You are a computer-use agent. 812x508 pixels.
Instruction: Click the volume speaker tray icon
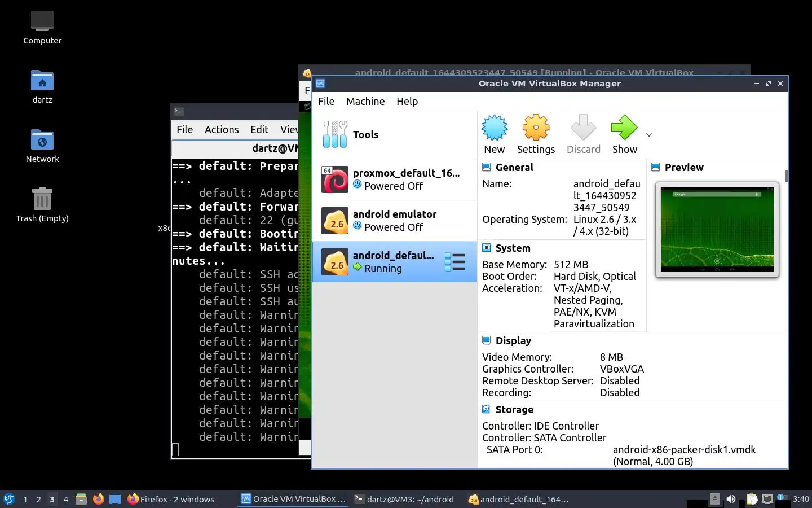pyautogui.click(x=731, y=499)
